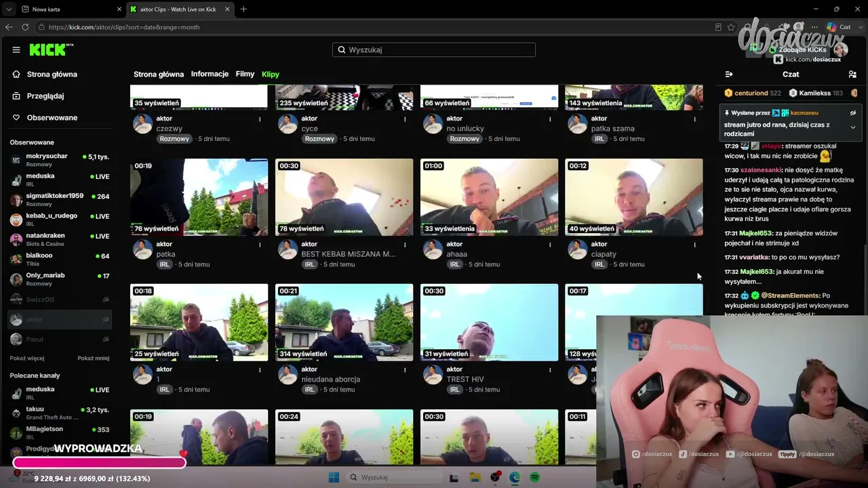Open options for the 'no unlucky' clip
Image resolution: width=868 pixels, height=488 pixels.
[550, 119]
